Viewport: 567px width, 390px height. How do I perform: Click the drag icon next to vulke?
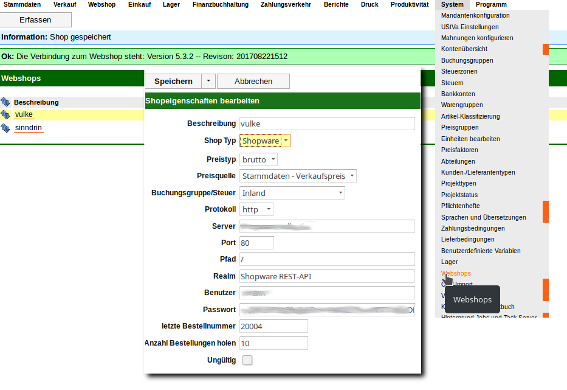click(x=5, y=115)
